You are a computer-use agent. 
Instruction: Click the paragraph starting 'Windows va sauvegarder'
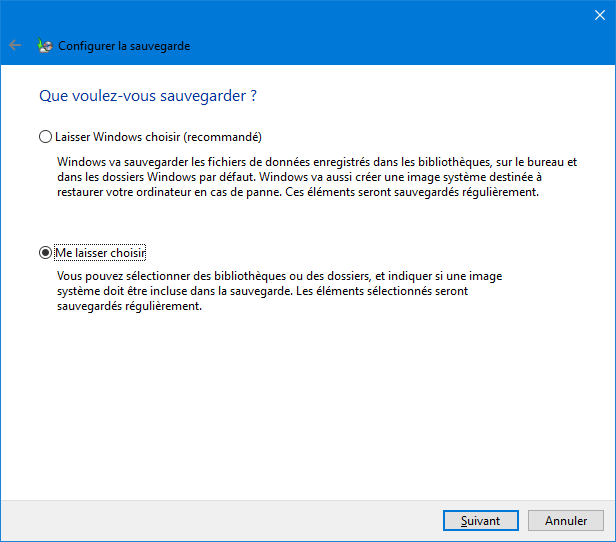click(317, 177)
